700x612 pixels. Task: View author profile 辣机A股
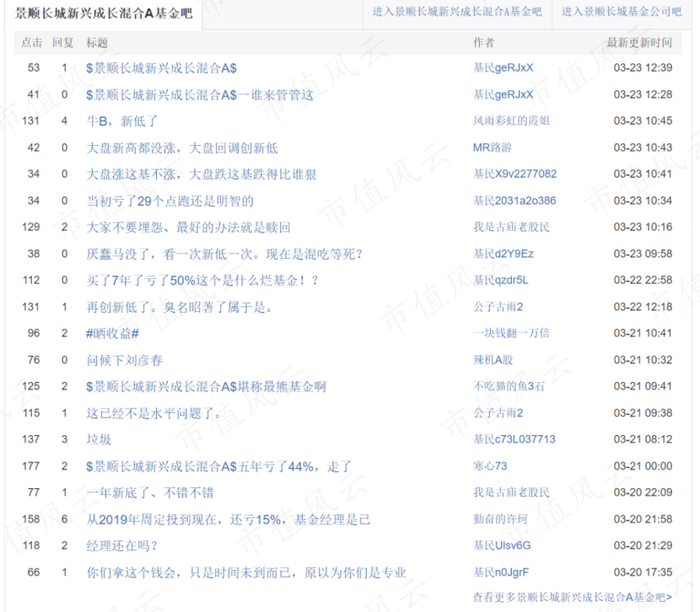(x=493, y=360)
